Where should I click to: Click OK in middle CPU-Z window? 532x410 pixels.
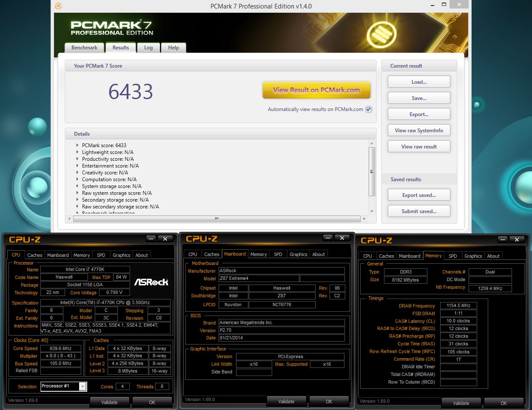[x=329, y=401]
